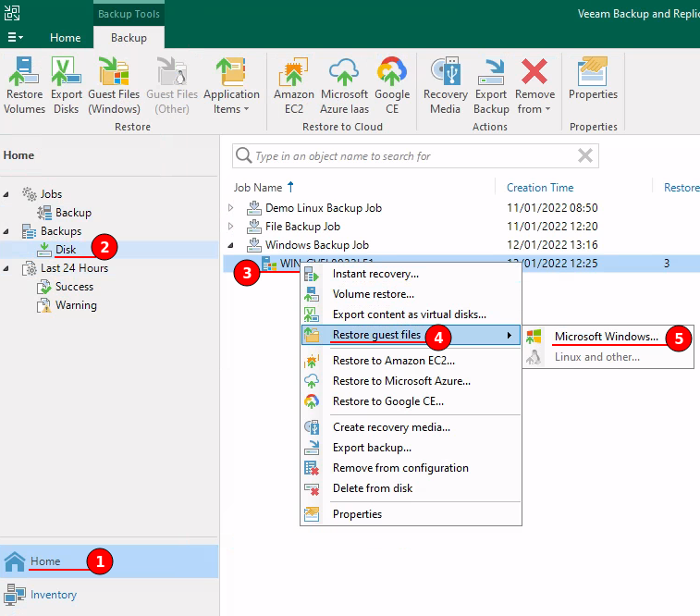The image size is (700, 616).
Task: Choose Instant recovery from context menu
Action: (x=411, y=274)
